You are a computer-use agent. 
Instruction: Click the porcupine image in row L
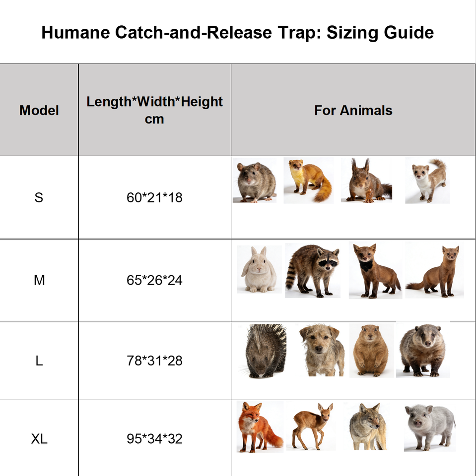(263, 351)
